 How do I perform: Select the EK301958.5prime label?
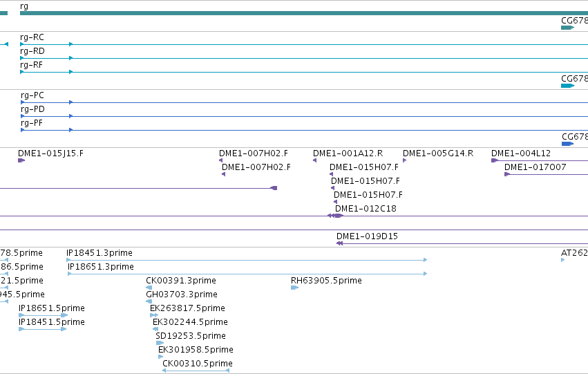pos(196,350)
